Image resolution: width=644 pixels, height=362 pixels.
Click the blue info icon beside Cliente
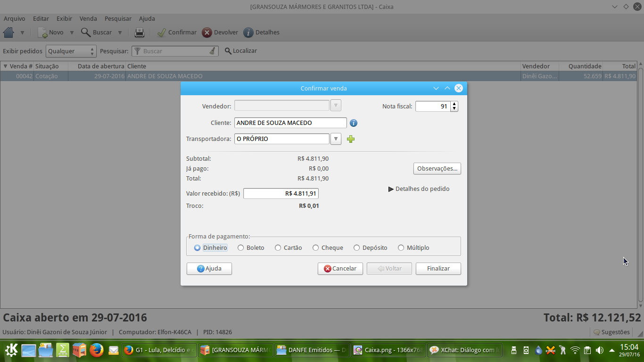point(354,123)
